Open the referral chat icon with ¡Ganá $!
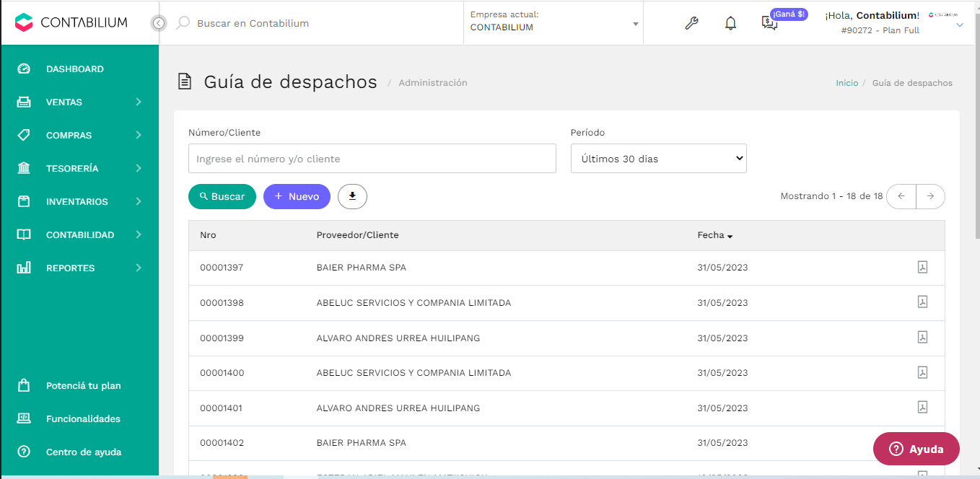The image size is (980, 479). point(769,23)
